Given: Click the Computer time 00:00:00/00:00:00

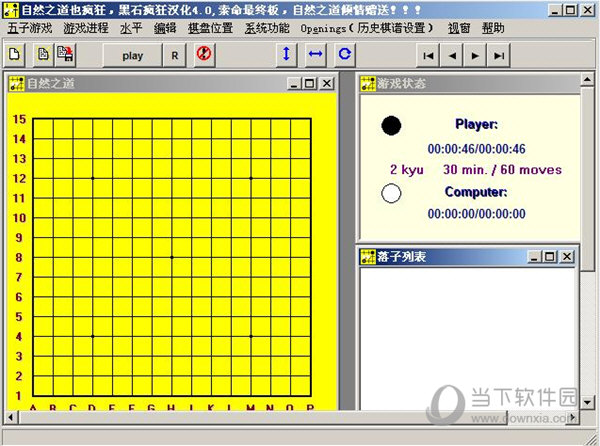Looking at the screenshot, I should pos(476,213).
